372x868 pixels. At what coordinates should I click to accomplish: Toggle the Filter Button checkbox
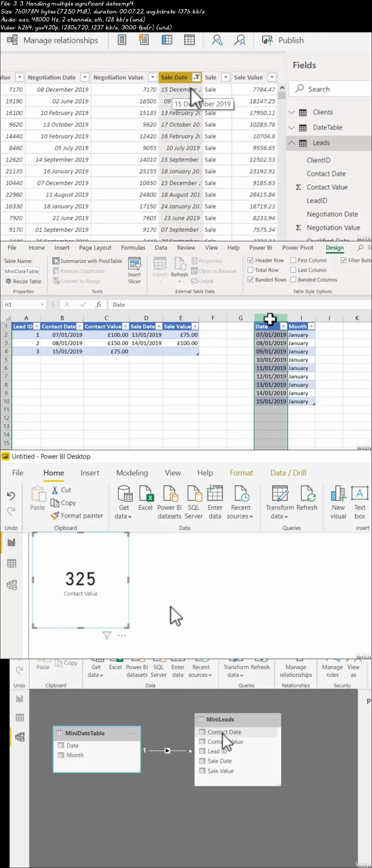343,260
